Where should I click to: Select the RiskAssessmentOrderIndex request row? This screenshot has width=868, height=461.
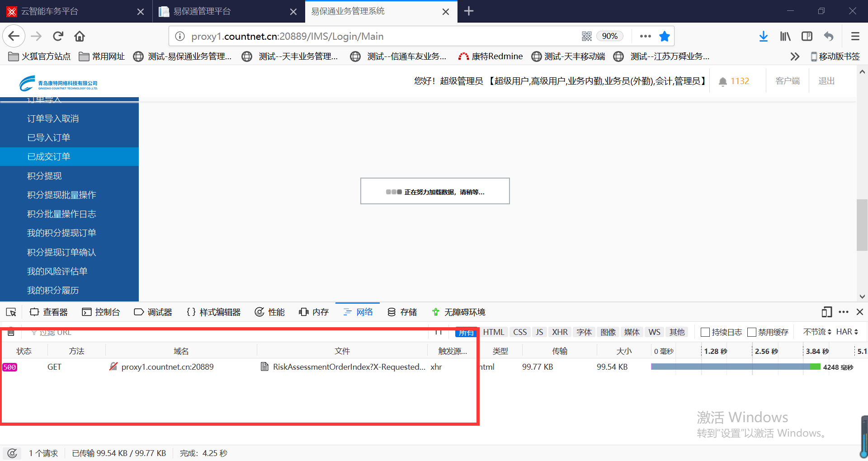pyautogui.click(x=434, y=367)
